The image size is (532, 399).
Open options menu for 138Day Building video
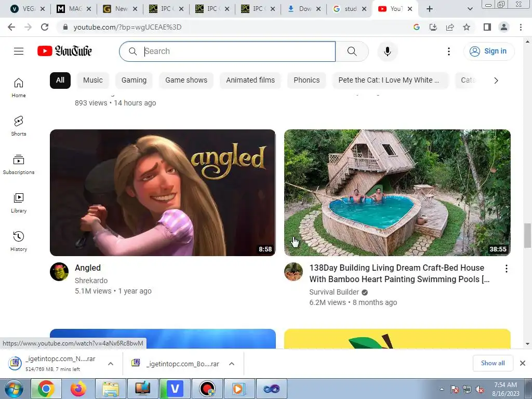(x=506, y=269)
